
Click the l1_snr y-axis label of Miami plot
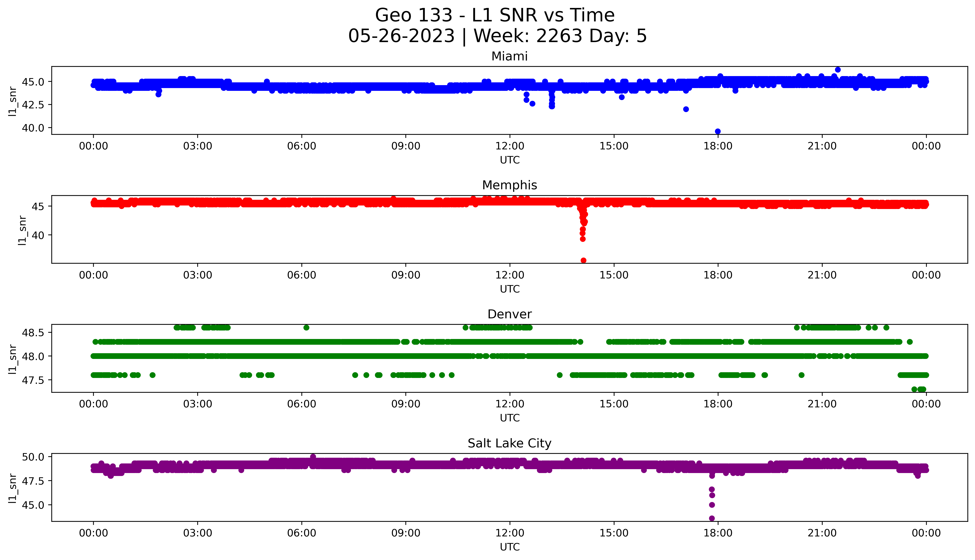(x=13, y=101)
